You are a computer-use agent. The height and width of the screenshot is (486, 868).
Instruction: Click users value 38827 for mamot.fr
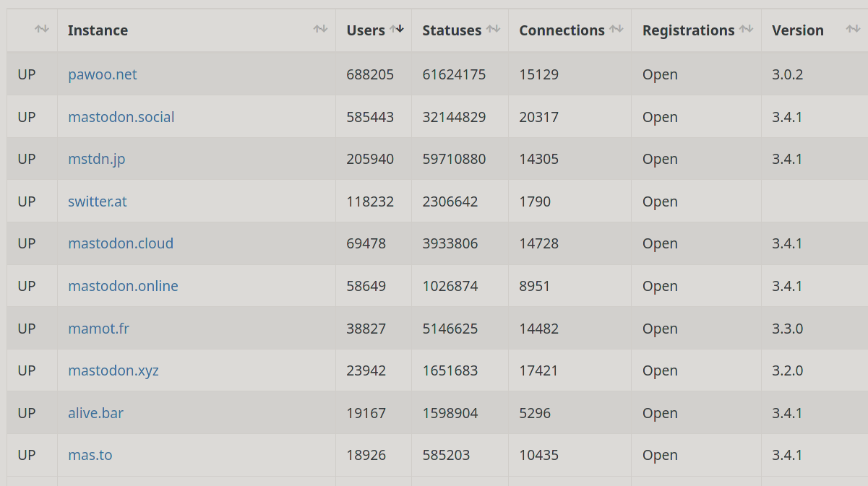366,329
